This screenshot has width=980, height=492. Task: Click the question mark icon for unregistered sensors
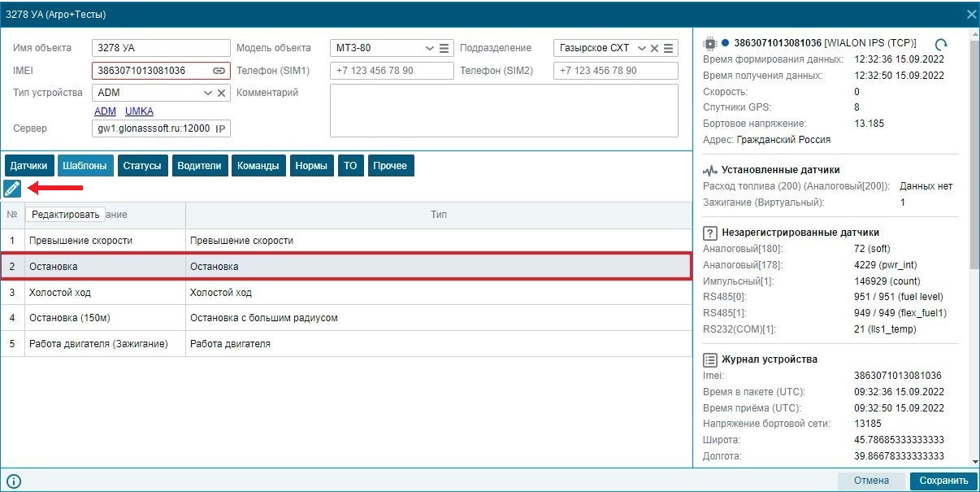[709, 233]
